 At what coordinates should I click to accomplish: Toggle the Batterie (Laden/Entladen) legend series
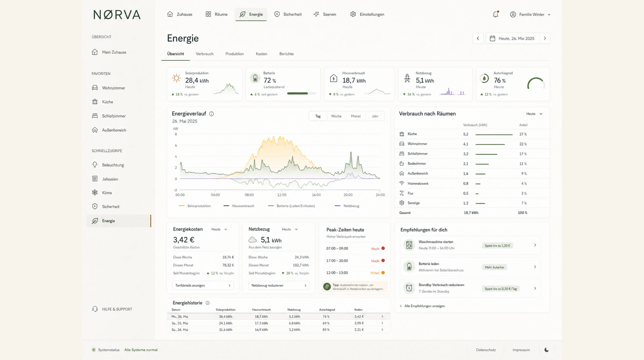click(291, 206)
